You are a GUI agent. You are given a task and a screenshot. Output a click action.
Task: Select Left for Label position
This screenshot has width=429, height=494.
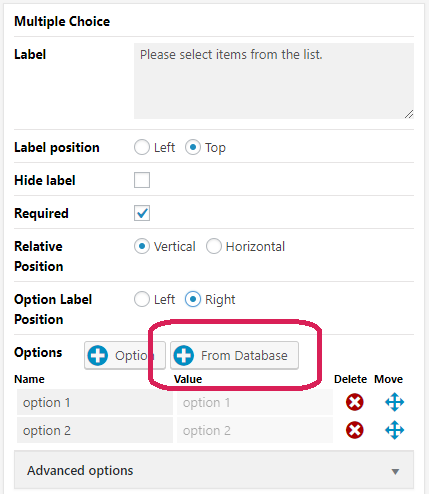(x=142, y=147)
